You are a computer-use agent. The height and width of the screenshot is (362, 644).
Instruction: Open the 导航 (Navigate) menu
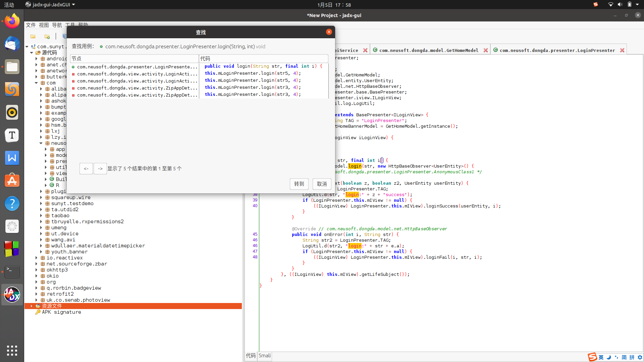(57, 25)
